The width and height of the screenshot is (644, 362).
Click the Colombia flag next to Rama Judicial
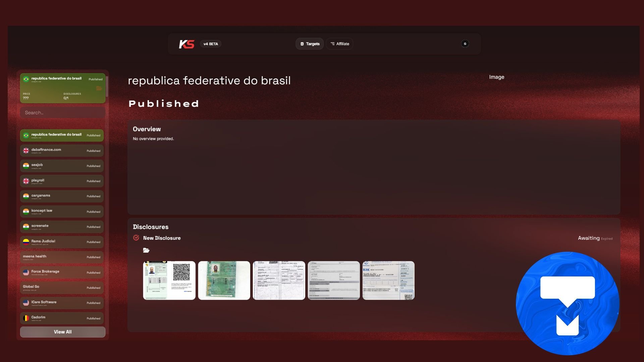click(x=26, y=242)
